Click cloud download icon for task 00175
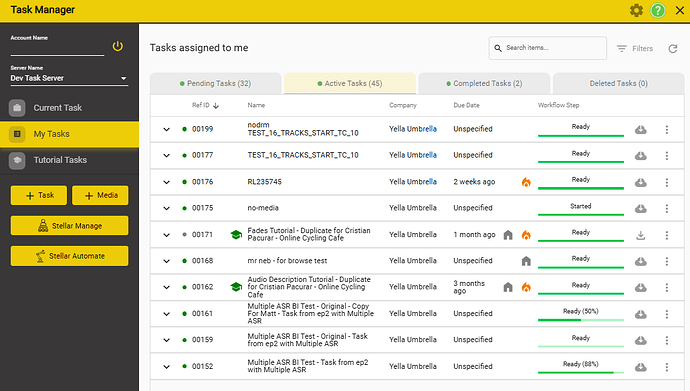Screen dimensions: 690x391 pyautogui.click(x=641, y=208)
